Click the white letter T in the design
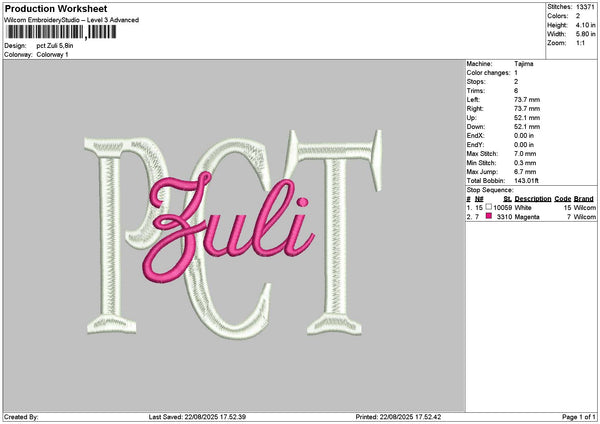This screenshot has height=424, width=600. pyautogui.click(x=336, y=233)
